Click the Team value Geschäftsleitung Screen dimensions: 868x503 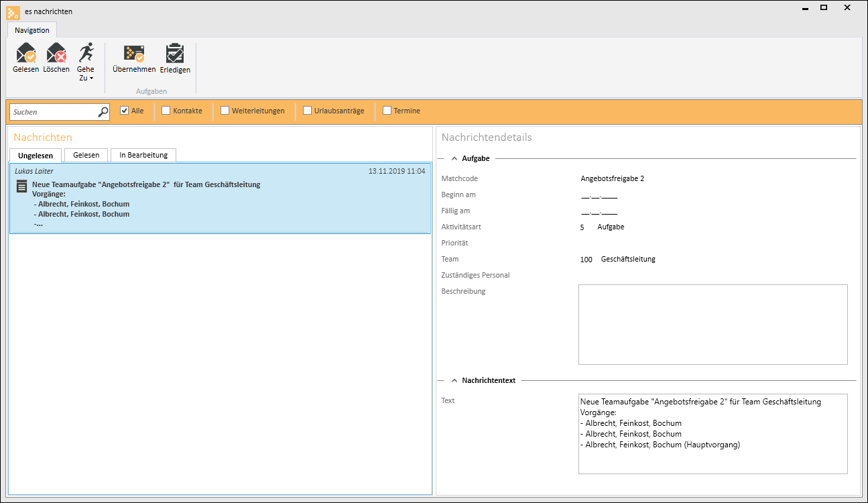coord(628,259)
